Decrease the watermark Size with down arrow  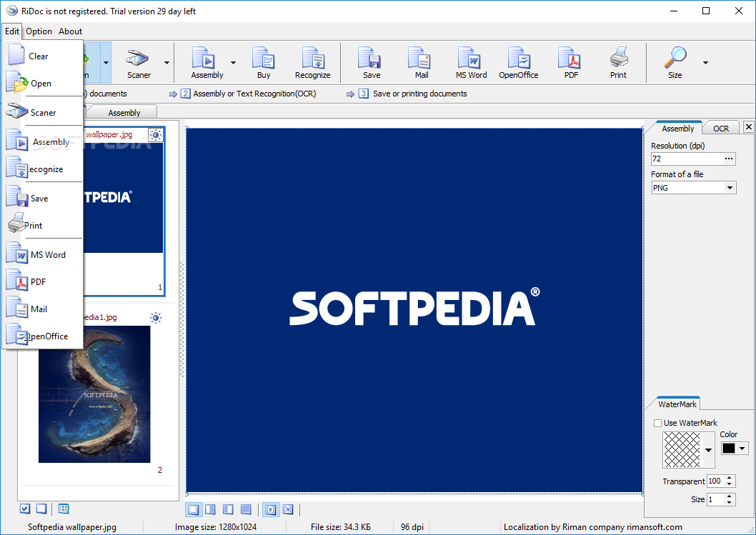pos(730,502)
